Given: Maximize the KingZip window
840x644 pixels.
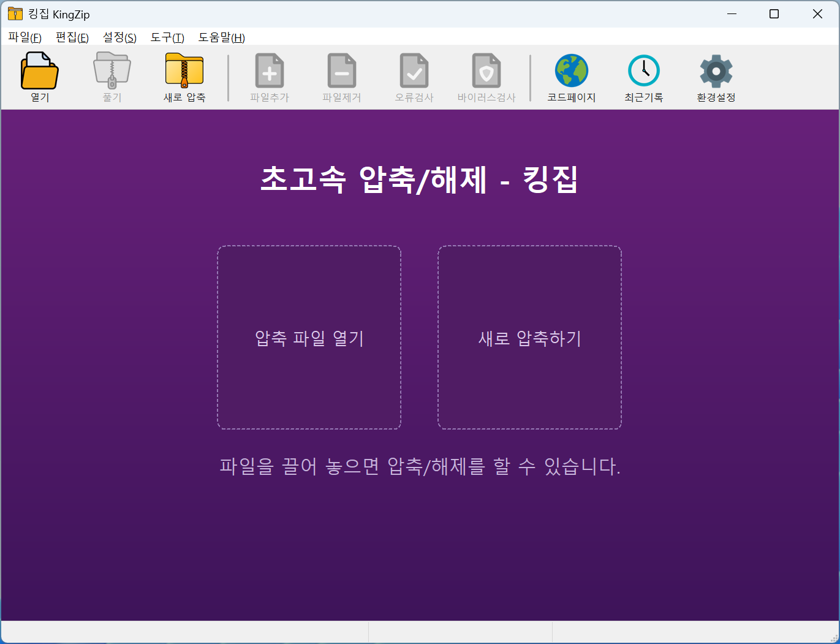Looking at the screenshot, I should [x=774, y=13].
